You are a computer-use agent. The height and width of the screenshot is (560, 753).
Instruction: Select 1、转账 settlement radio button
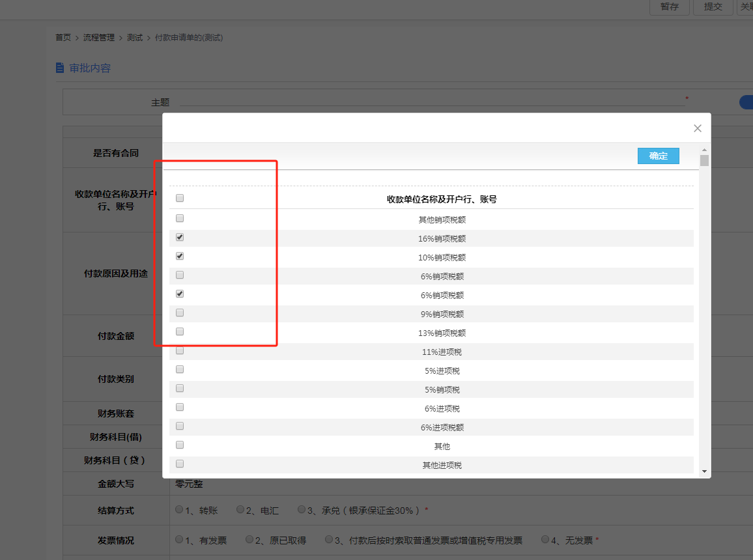pos(179,510)
